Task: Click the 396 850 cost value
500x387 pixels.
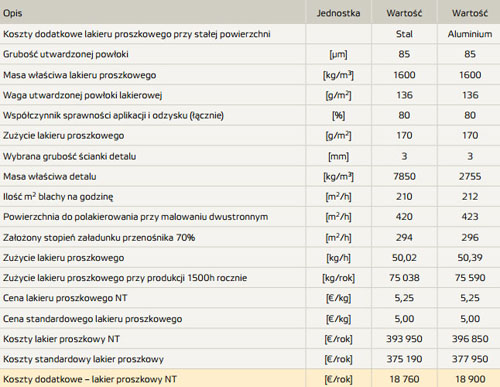Action: pyautogui.click(x=470, y=339)
